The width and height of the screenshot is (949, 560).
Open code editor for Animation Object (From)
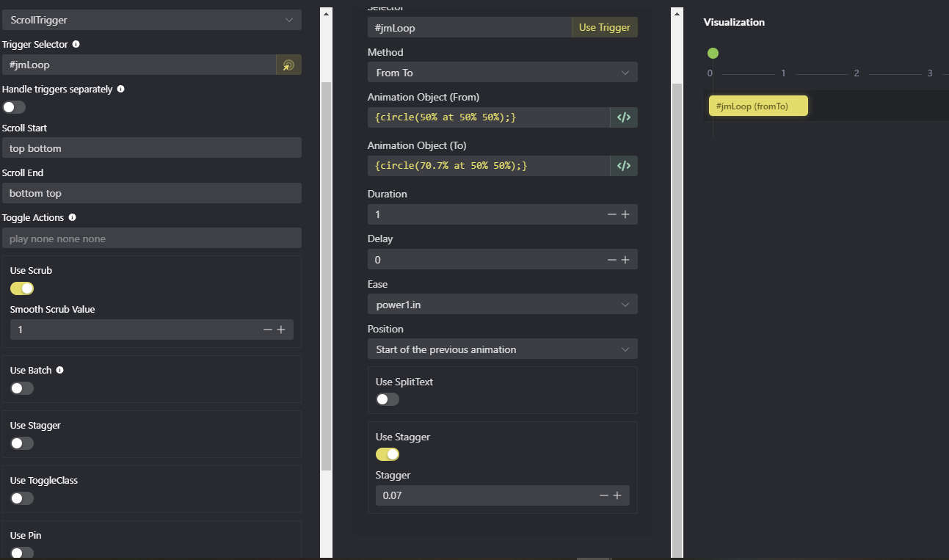click(x=623, y=117)
